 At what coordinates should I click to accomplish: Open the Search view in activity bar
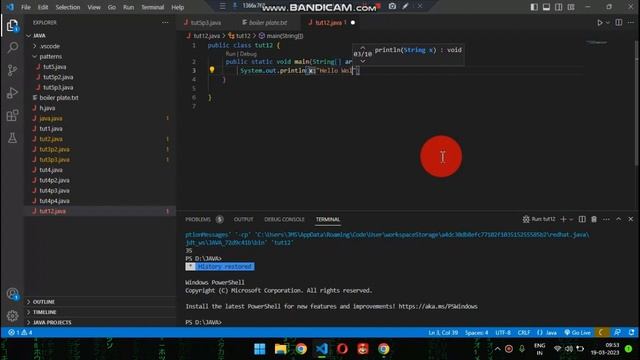[x=13, y=48]
